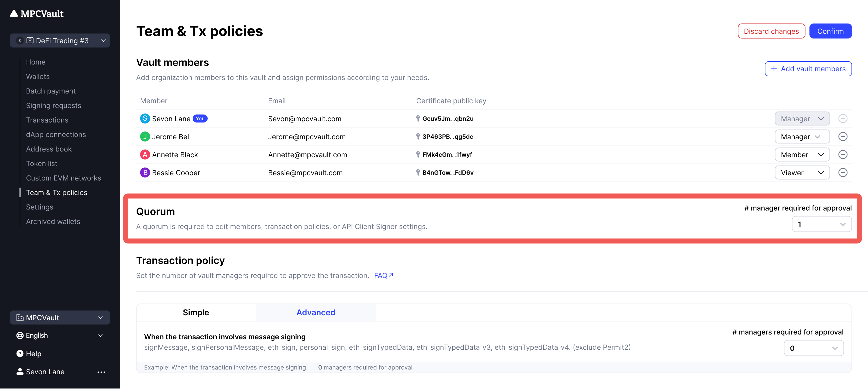Click the key icon beside 3P463PB certificate

coord(418,136)
